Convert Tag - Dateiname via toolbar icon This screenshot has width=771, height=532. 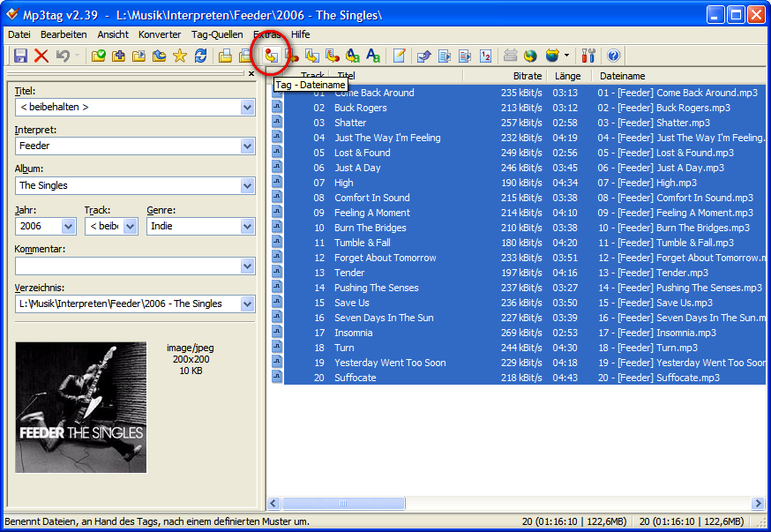click(x=271, y=56)
